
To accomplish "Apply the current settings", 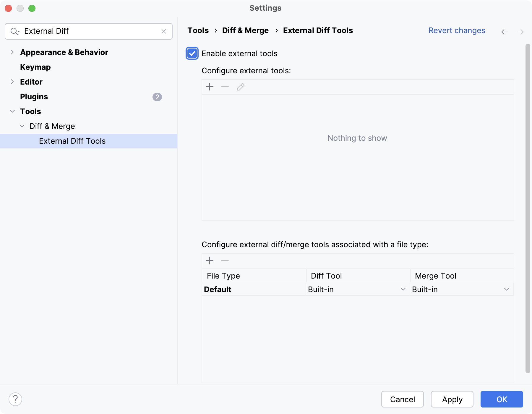I will coord(452,399).
